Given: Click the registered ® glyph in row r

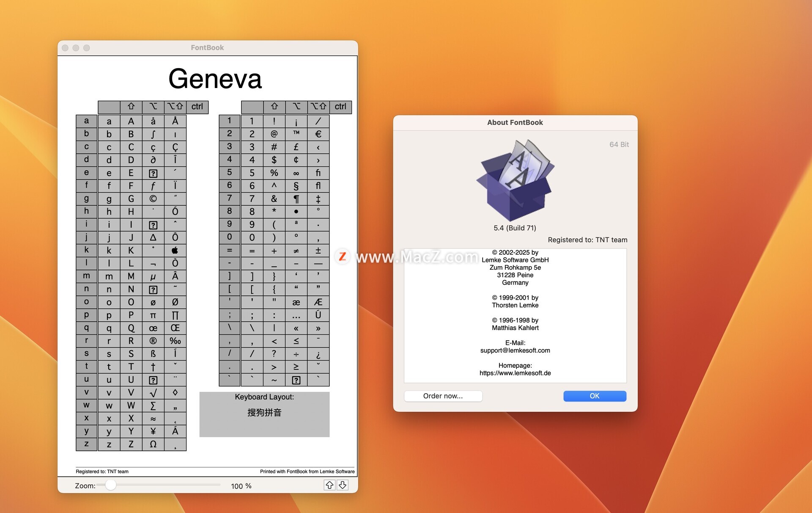Looking at the screenshot, I should coord(153,341).
